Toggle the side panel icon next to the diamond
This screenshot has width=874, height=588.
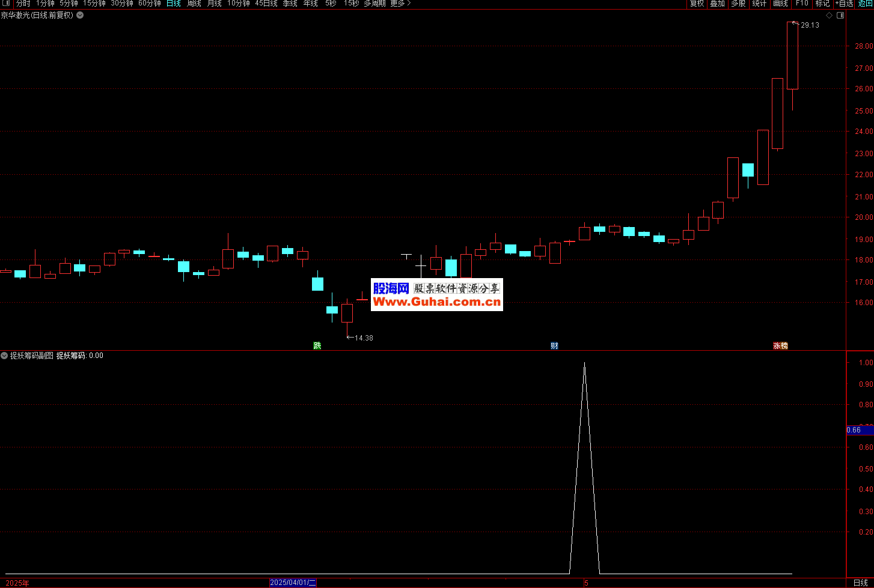[840, 15]
